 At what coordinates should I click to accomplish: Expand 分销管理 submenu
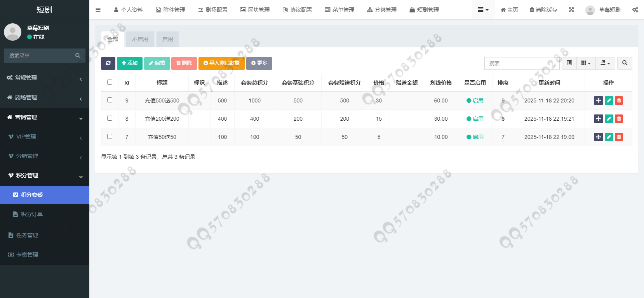pos(45,156)
